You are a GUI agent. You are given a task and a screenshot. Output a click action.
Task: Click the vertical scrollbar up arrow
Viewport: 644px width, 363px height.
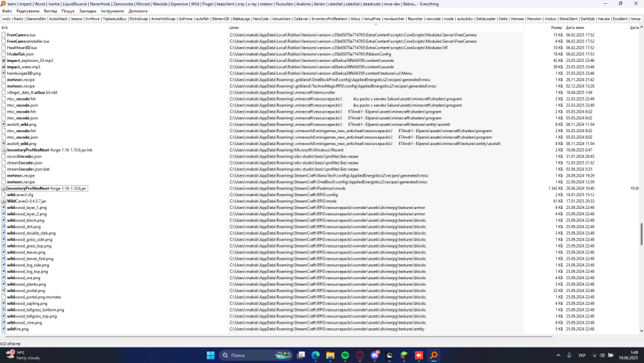[641, 27]
